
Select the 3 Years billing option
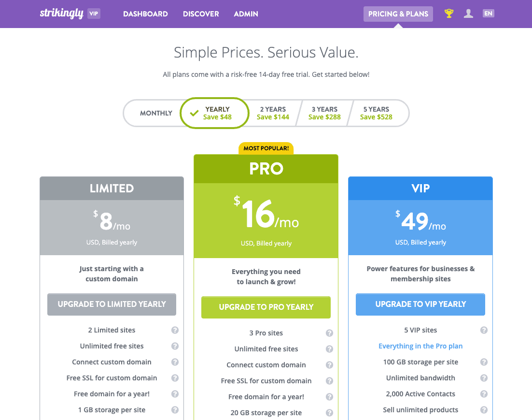point(324,113)
